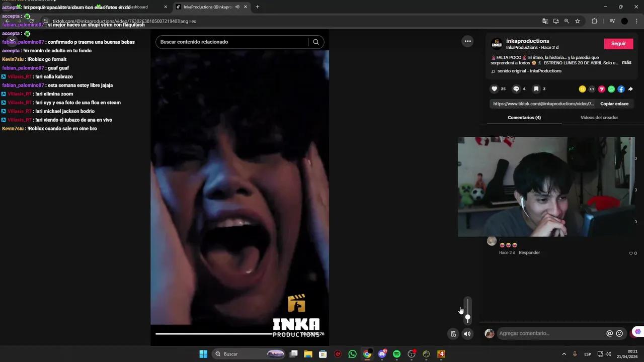Switch to the 'Videos del creador' tab
This screenshot has height=362, width=644.
pyautogui.click(x=599, y=117)
